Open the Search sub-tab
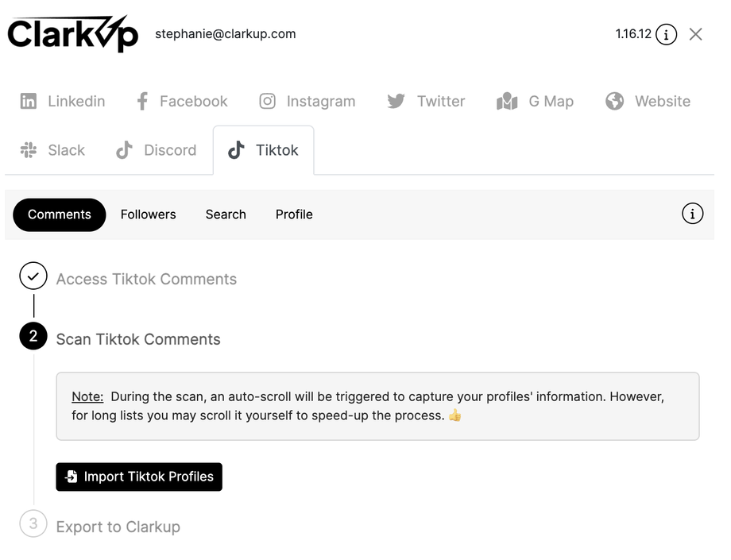Screen dimensions: 731x560 click(226, 214)
